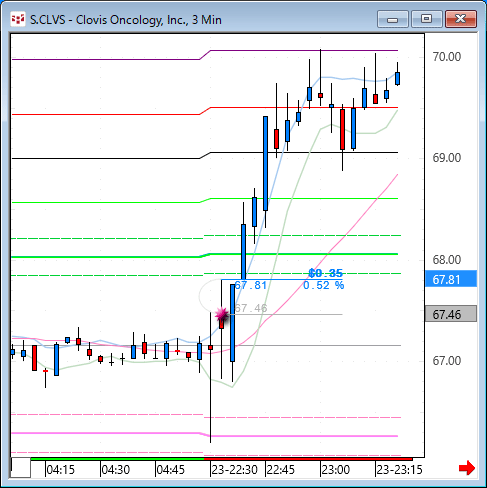487x488 pixels.
Task: Click the $0.35 difference label
Action: (x=326, y=273)
